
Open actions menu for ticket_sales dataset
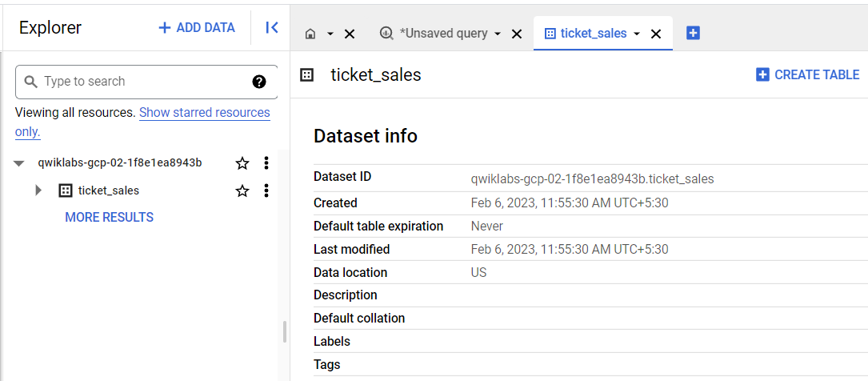[x=266, y=190]
